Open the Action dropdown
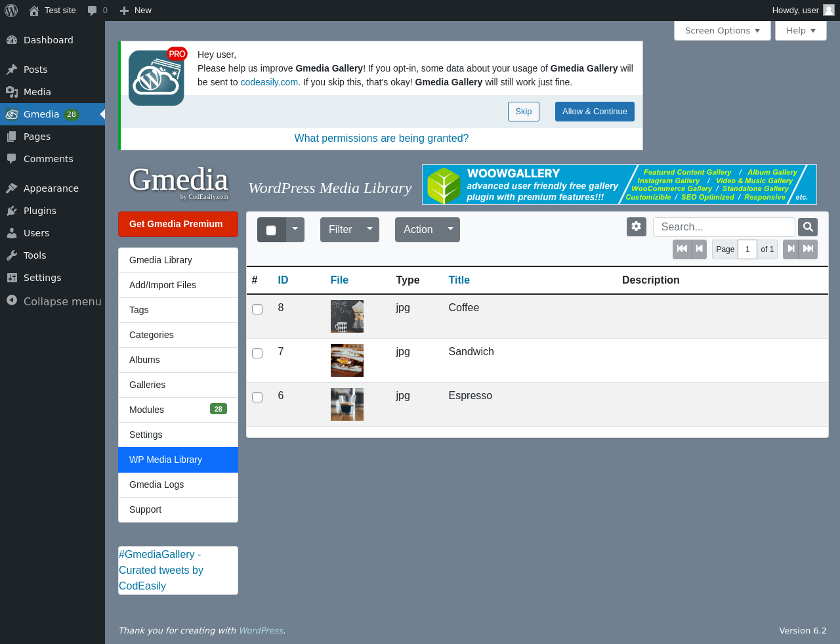The width and height of the screenshot is (840, 644). (x=427, y=230)
